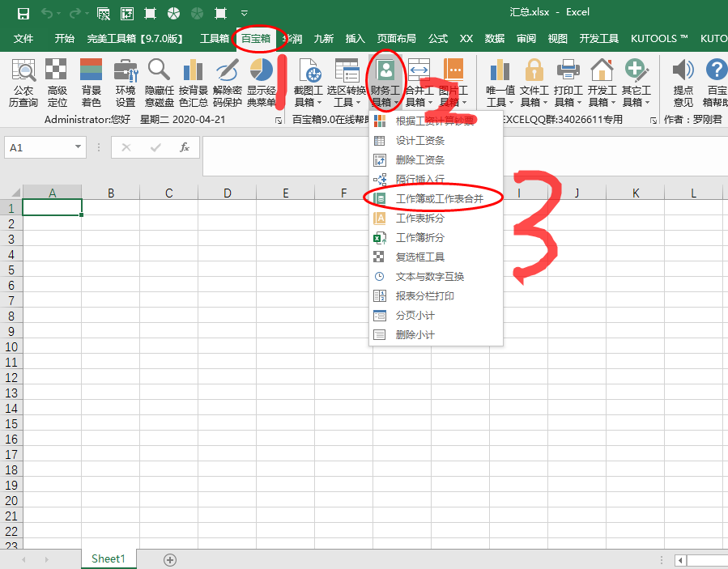Viewport: 728px width, 569px height.
Task: Click the 背景着色 background coloring icon
Action: pyautogui.click(x=91, y=83)
